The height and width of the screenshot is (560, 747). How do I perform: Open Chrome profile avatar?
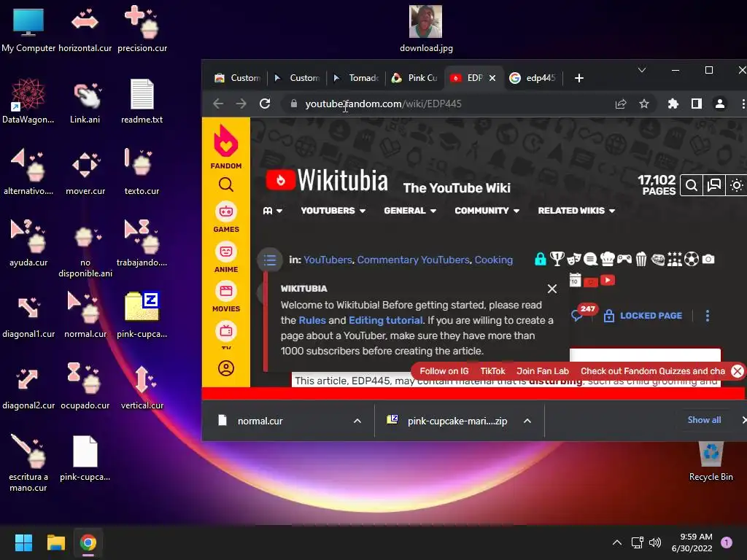point(720,104)
